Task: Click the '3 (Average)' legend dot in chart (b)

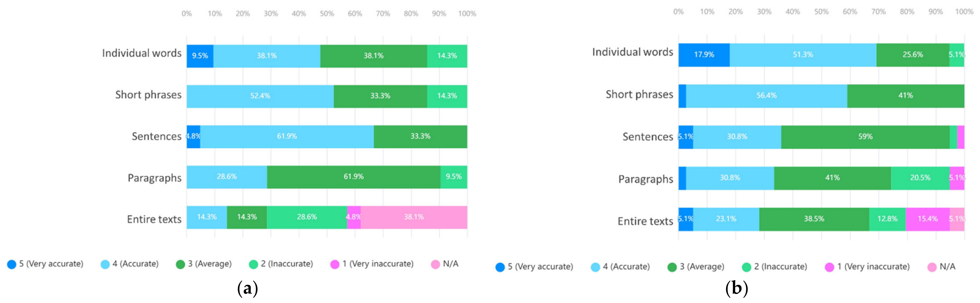Action: tap(672, 267)
